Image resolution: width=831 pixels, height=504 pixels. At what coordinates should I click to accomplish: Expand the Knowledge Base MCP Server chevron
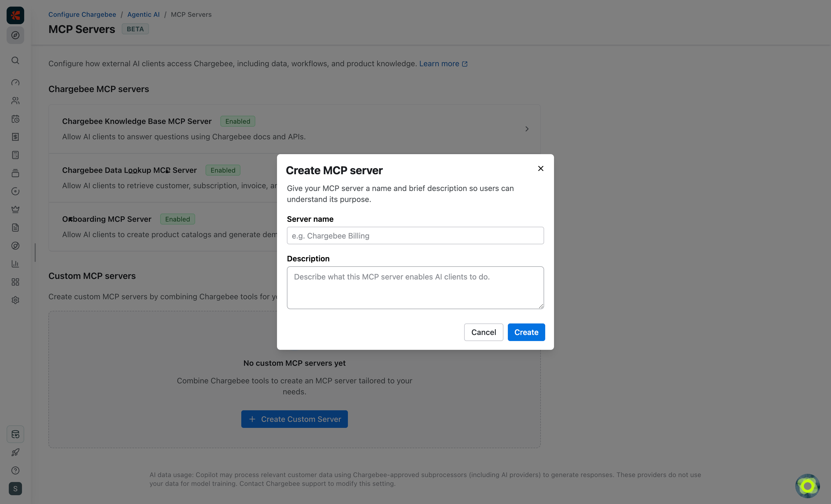[x=527, y=129]
